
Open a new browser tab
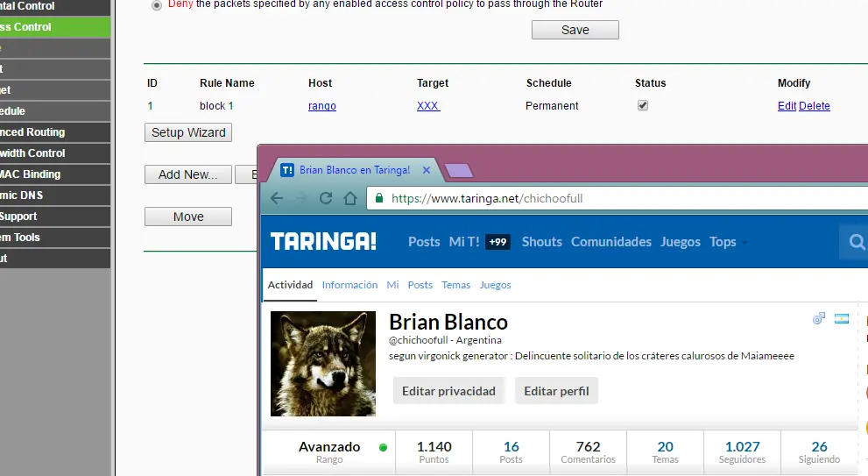click(459, 171)
